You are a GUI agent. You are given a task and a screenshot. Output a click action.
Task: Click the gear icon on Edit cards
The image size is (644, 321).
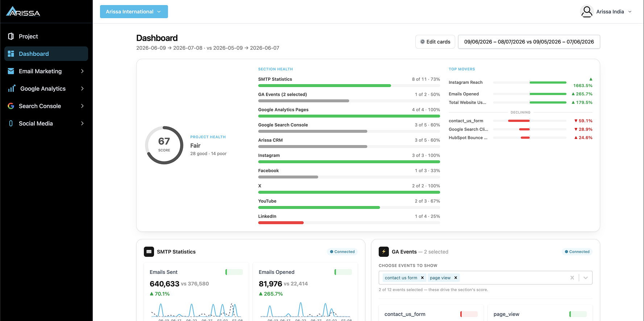[422, 42]
